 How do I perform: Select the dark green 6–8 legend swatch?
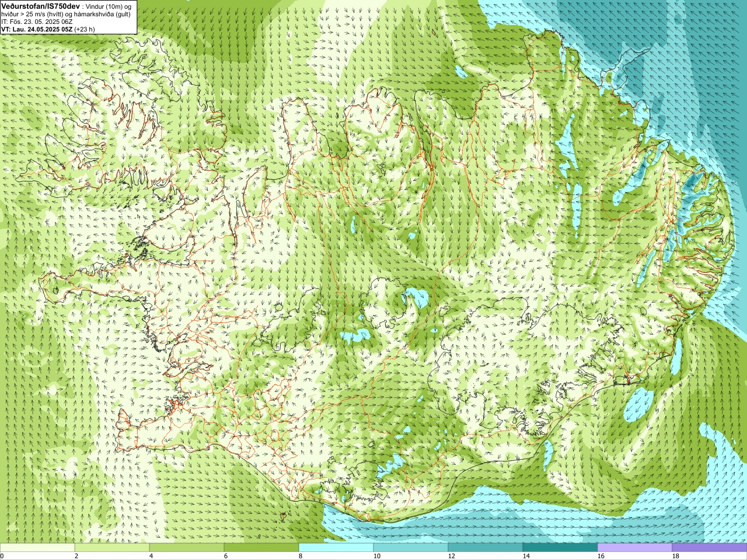click(x=261, y=548)
